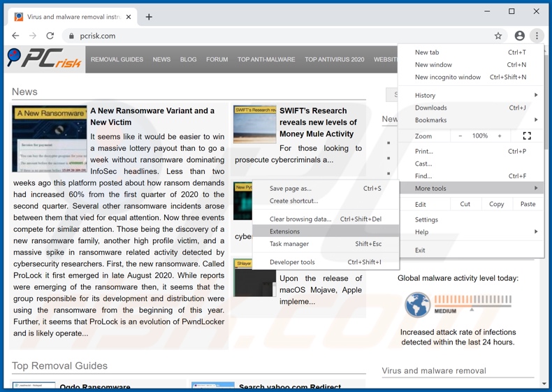Select Create shortcut... in submenu
Screen dimensions: 552x392
(x=326, y=201)
